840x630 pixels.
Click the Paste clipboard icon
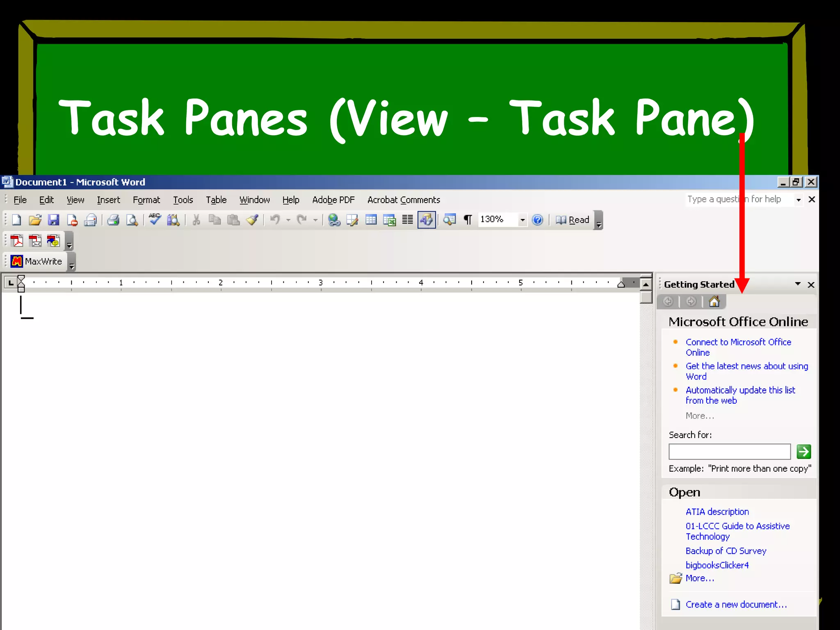pyautogui.click(x=233, y=220)
